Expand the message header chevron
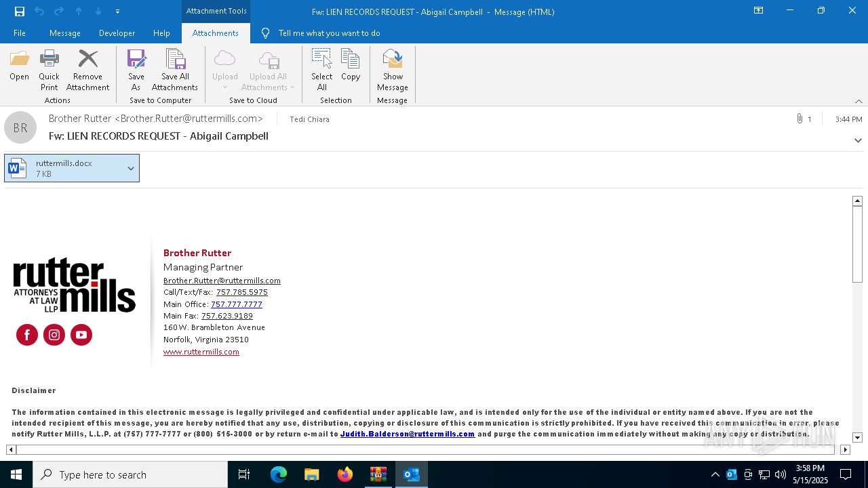Screen dimensions: 868x488 point(858,140)
